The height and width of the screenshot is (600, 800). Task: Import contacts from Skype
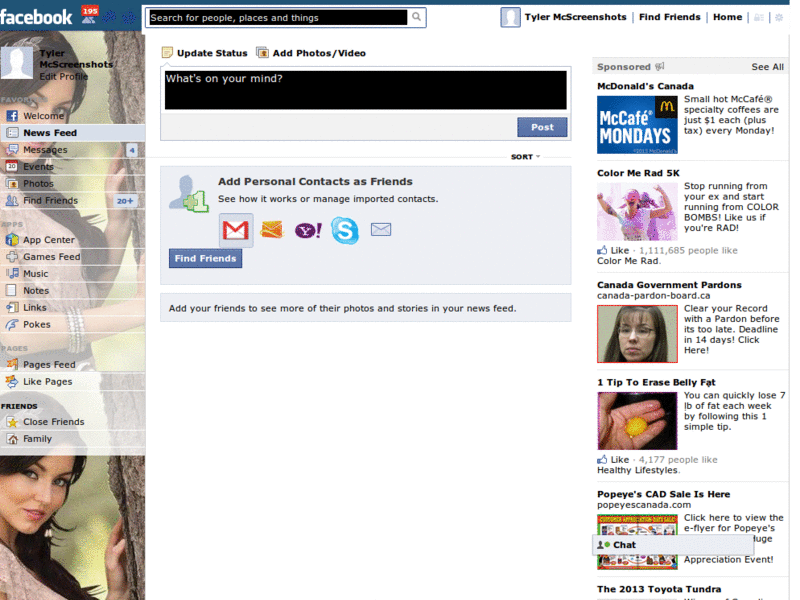(345, 230)
